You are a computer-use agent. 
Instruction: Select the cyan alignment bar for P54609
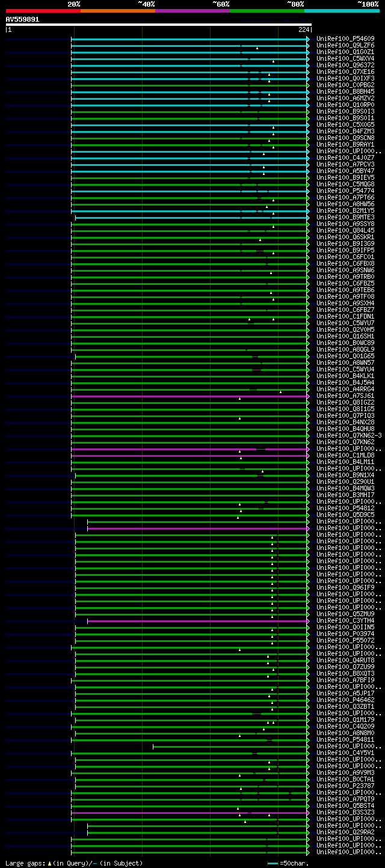(x=190, y=39)
